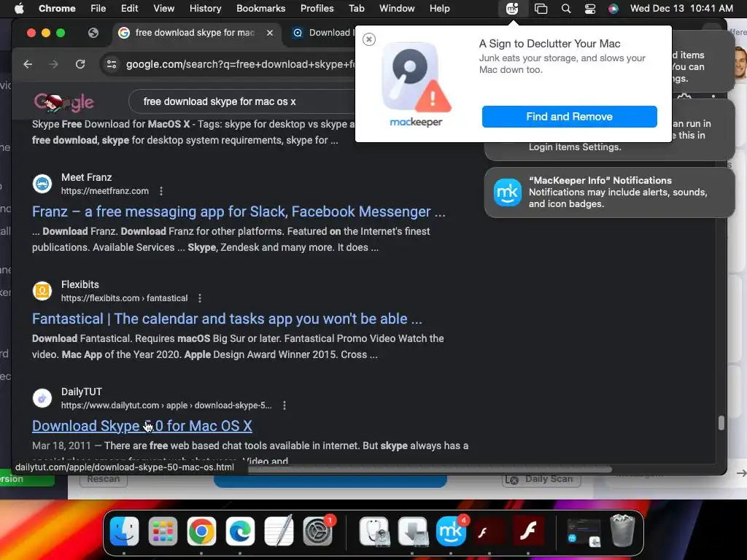Open the Franz free messaging app link

click(239, 211)
